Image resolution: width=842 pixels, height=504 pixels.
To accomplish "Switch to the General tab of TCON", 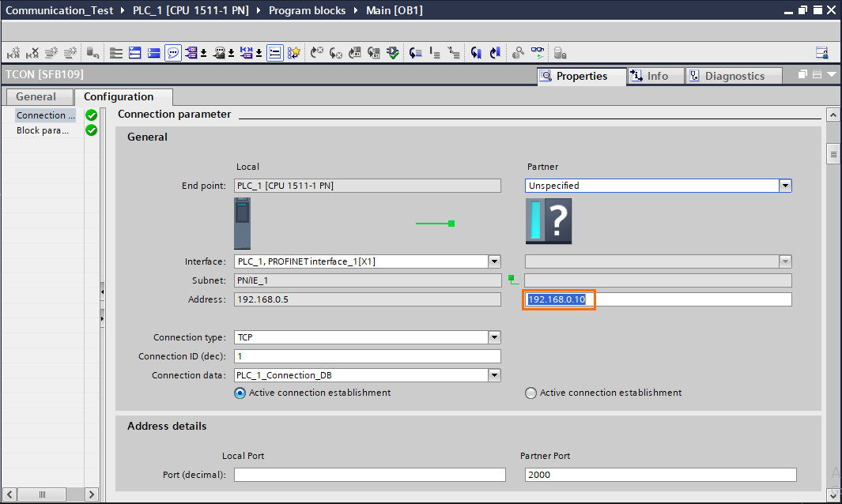I will (x=39, y=96).
